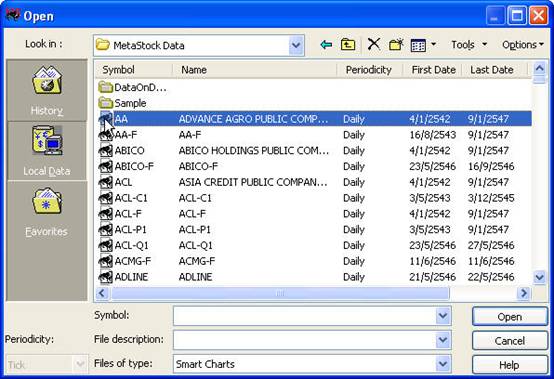
Task: Click the Help button
Action: tap(510, 365)
